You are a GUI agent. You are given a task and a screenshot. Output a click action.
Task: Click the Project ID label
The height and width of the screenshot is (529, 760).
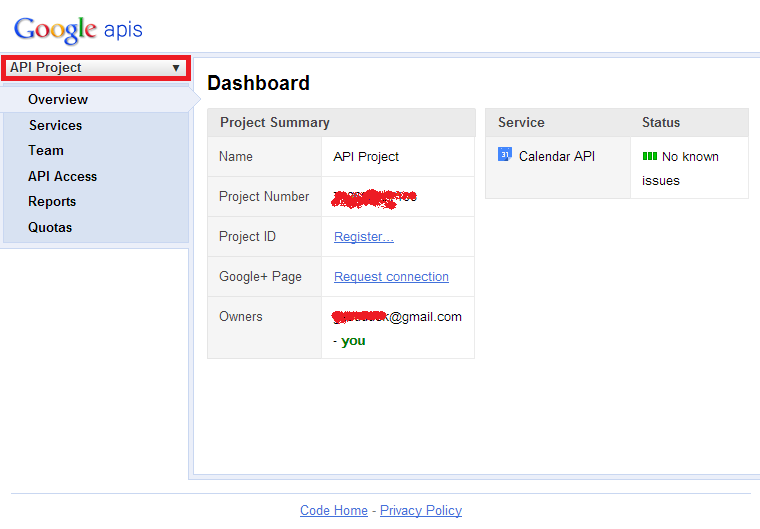(x=247, y=237)
